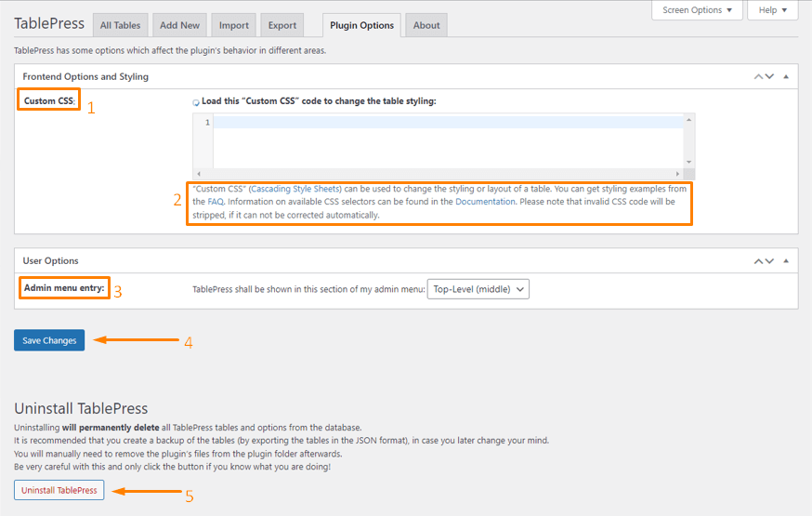
Task: Collapse the Frontend Options and Styling panel
Action: click(x=786, y=76)
